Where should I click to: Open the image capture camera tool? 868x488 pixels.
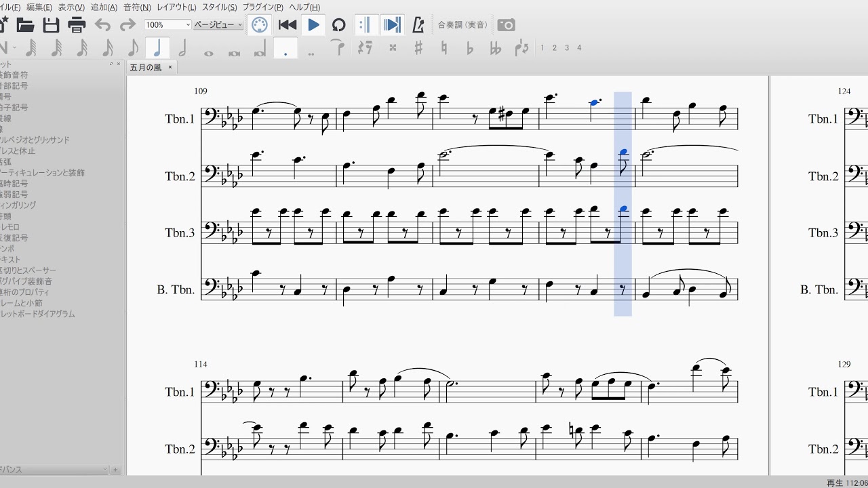506,25
